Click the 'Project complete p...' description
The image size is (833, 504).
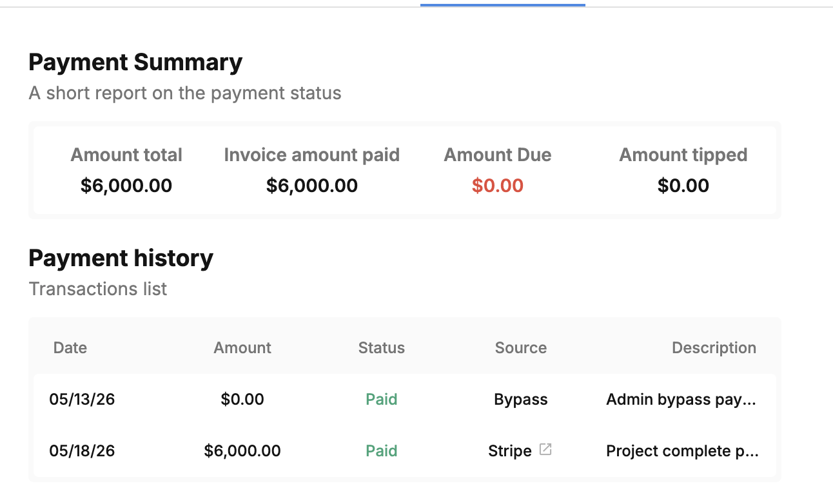tap(683, 451)
